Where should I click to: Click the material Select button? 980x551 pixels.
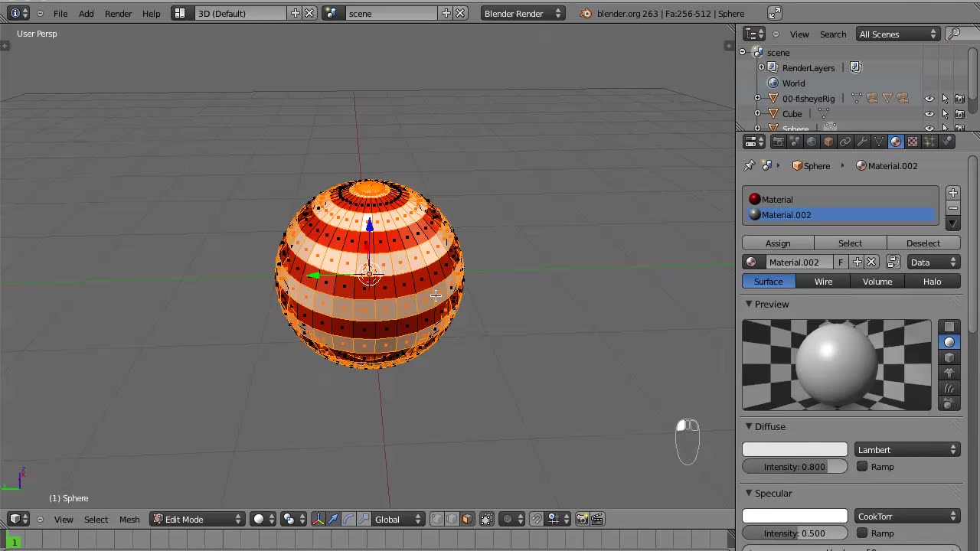pyautogui.click(x=850, y=243)
